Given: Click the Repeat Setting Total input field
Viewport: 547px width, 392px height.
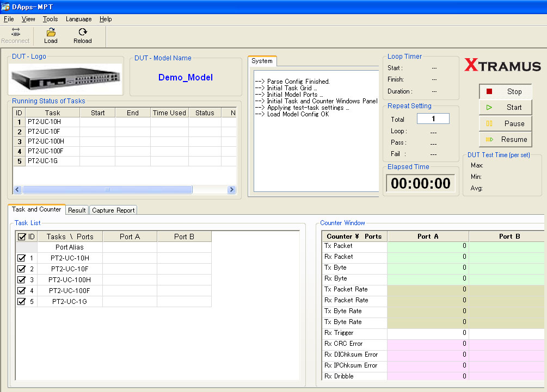Looking at the screenshot, I should (x=433, y=119).
